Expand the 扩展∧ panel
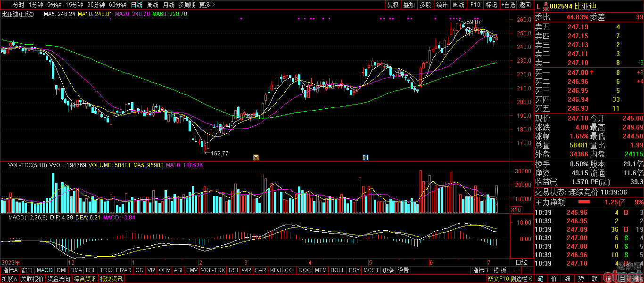644x283 pixels. pyautogui.click(x=9, y=279)
